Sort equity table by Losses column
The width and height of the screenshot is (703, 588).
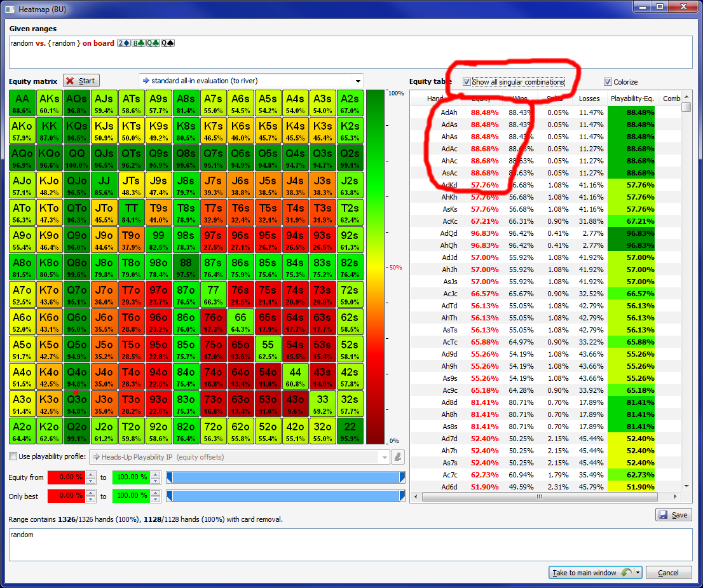pyautogui.click(x=589, y=99)
